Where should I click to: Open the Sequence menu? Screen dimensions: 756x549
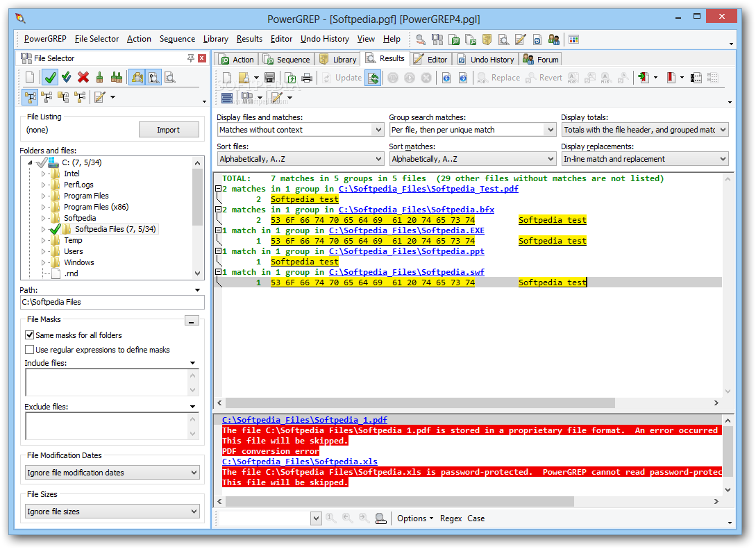(177, 39)
